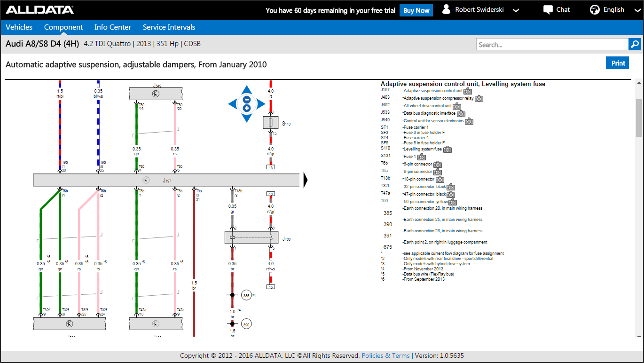Click the Buy Now button
This screenshot has height=363, width=644.
pos(416,10)
